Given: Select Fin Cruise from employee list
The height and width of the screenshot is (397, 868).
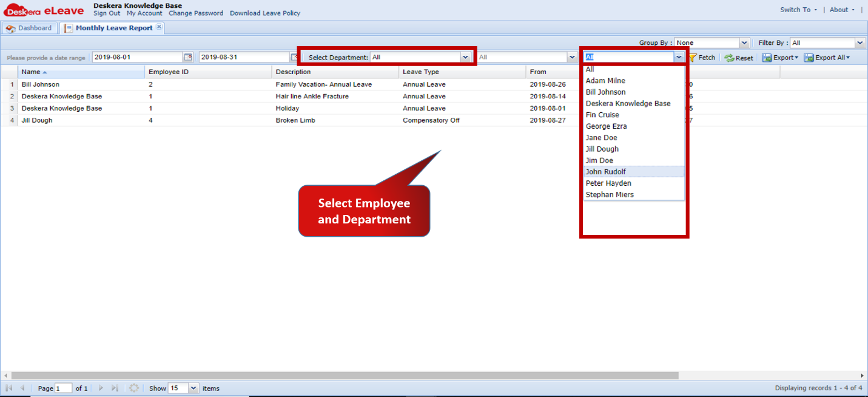Looking at the screenshot, I should point(634,115).
